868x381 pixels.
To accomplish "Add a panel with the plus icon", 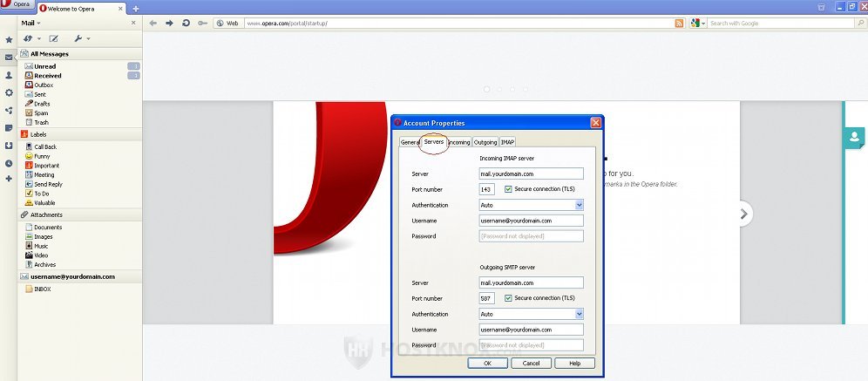I will tap(9, 179).
